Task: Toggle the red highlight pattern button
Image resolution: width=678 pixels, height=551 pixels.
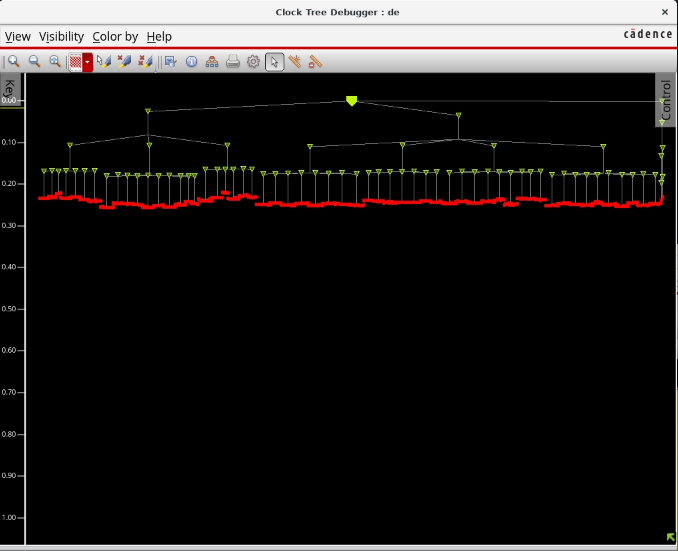Action: 75,61
